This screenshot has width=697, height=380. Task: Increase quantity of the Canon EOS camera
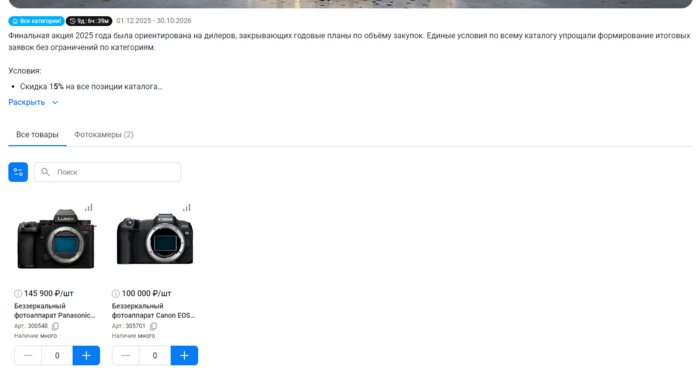[184, 356]
